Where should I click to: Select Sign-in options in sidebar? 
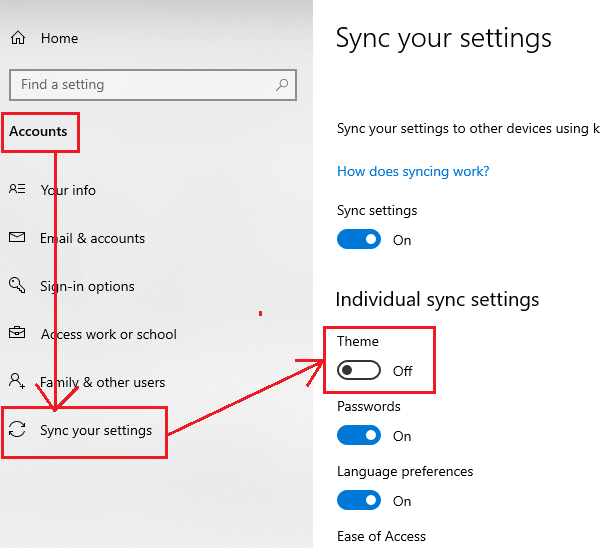point(87,286)
